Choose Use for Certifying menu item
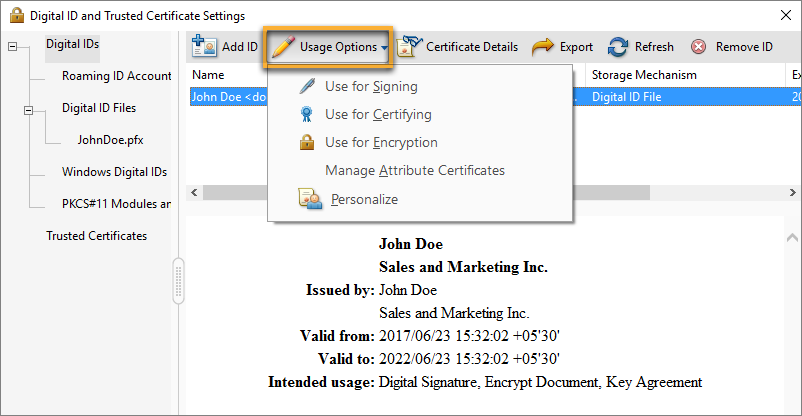802x416 pixels. 378,115
